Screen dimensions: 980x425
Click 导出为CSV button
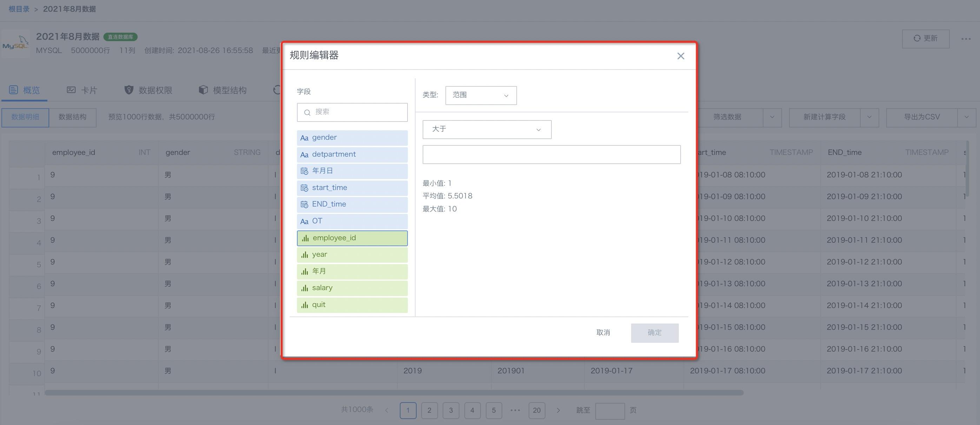[x=922, y=117]
